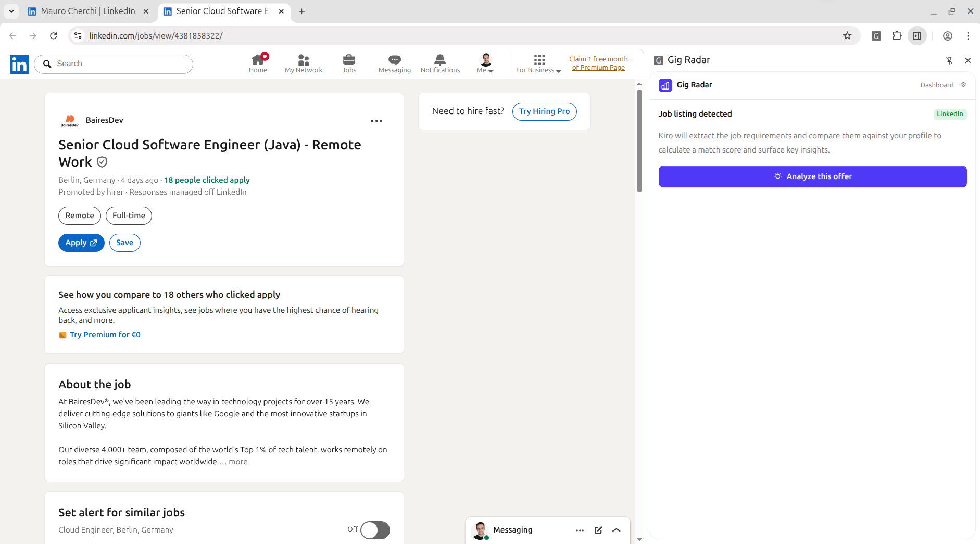Bookmark this page with star icon
The image size is (980, 544).
coord(847,35)
